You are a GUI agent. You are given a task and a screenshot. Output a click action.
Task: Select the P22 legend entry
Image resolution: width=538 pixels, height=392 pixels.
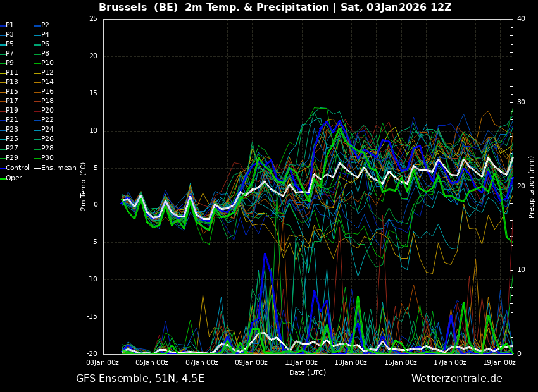(x=44, y=120)
